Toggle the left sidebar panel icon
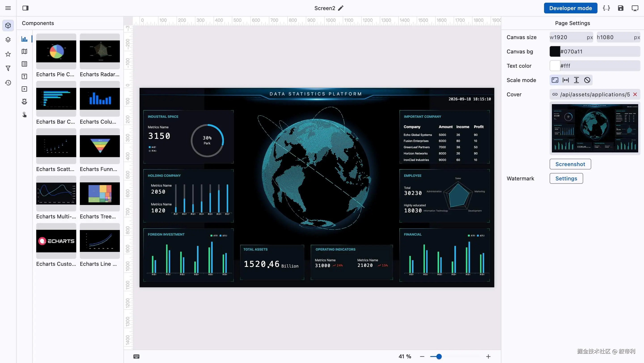Image resolution: width=644 pixels, height=363 pixels. [x=25, y=8]
